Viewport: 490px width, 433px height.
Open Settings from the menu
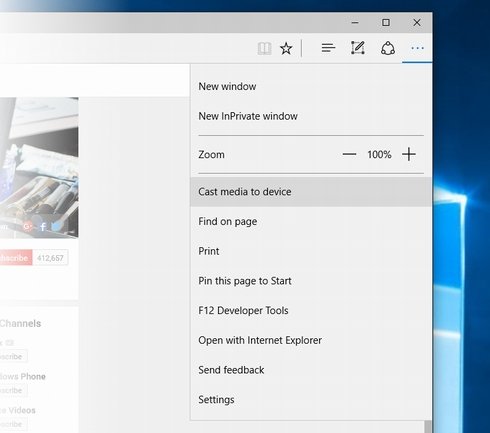(x=311, y=399)
